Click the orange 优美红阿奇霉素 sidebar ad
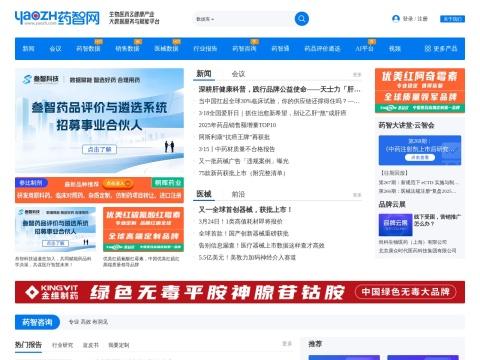480x360 pixels. coord(420,90)
